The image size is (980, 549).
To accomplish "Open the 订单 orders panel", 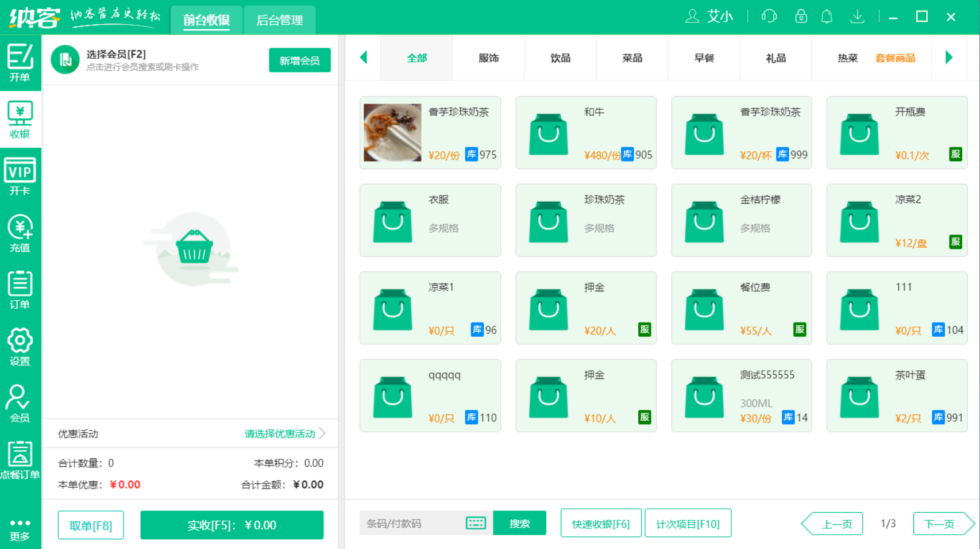I will (x=21, y=289).
